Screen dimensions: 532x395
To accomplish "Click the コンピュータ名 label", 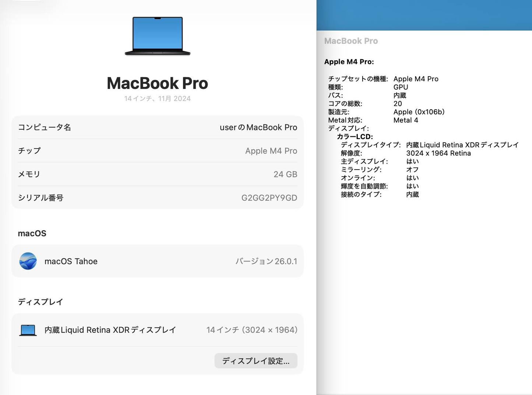I will (45, 127).
